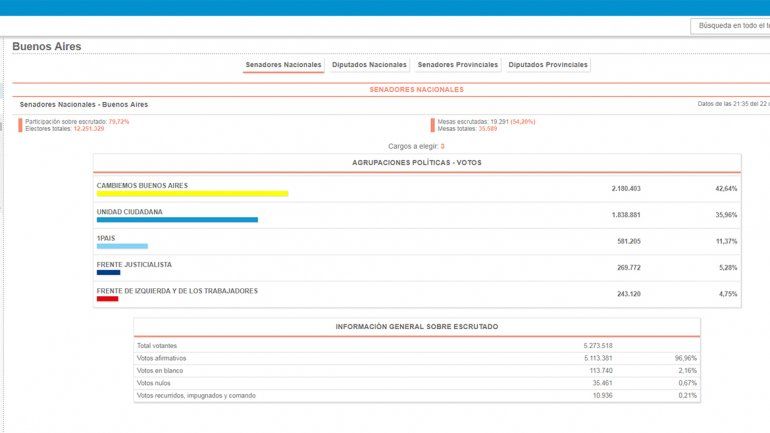Click Votos recurridos, impugnados y comando label
Image resolution: width=770 pixels, height=433 pixels.
196,396
